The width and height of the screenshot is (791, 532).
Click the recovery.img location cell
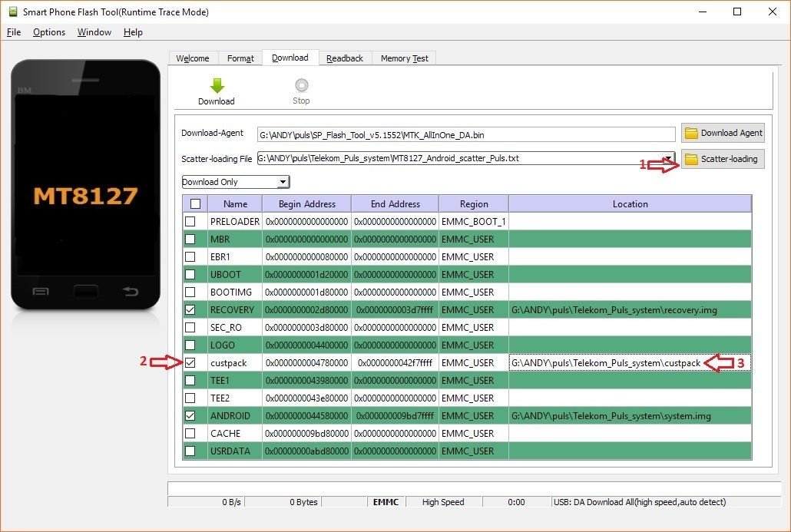[x=630, y=309]
